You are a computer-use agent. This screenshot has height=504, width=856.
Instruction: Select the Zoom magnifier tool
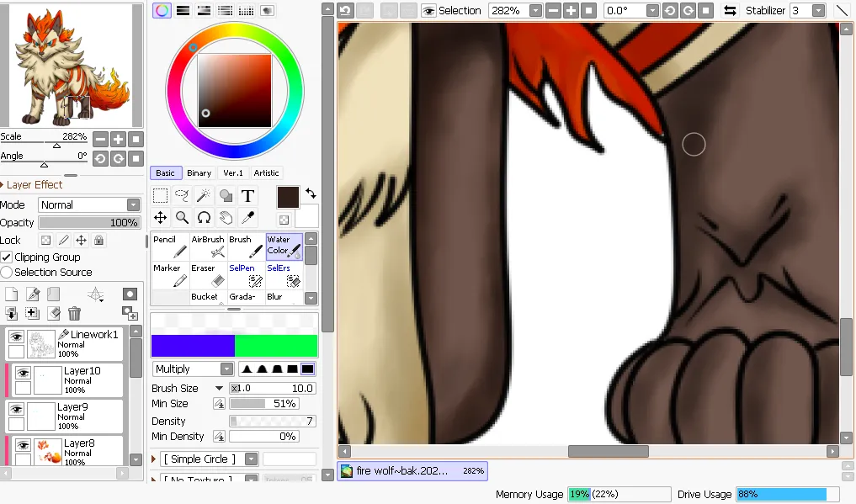(182, 218)
